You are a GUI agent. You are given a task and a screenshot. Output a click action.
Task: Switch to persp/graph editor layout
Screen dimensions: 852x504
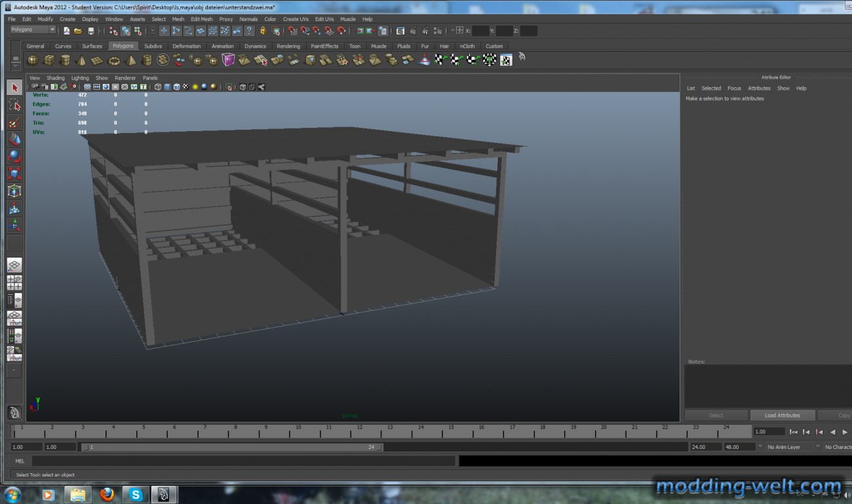point(14,319)
